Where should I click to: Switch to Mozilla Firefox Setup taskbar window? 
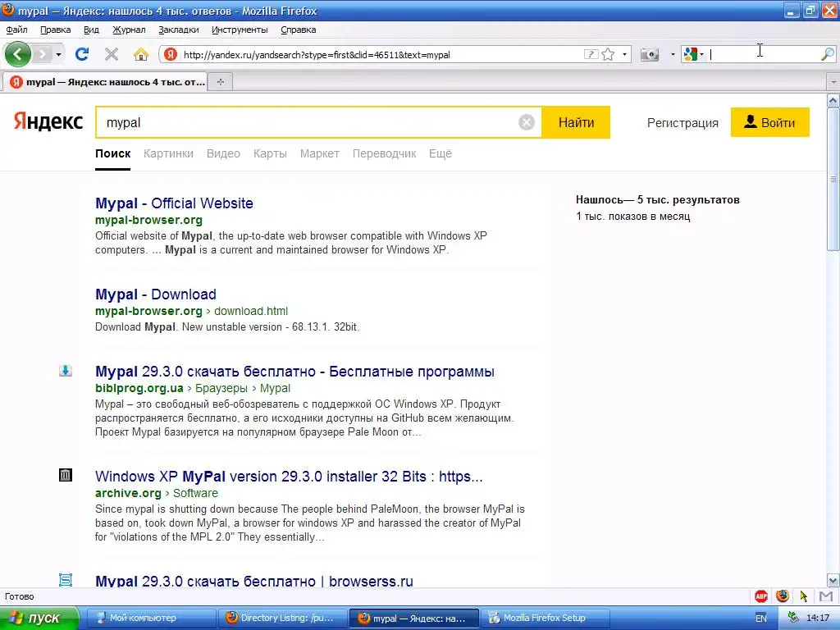click(x=545, y=619)
